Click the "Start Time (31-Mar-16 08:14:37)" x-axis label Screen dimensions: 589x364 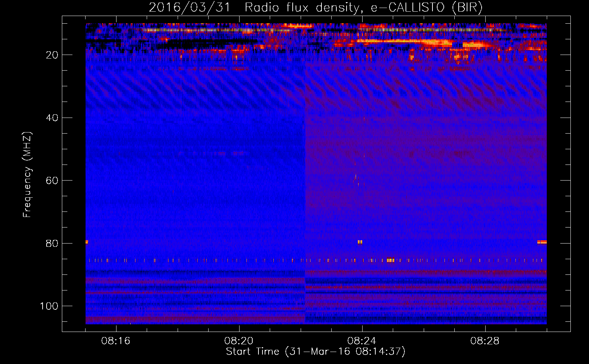pos(316,352)
